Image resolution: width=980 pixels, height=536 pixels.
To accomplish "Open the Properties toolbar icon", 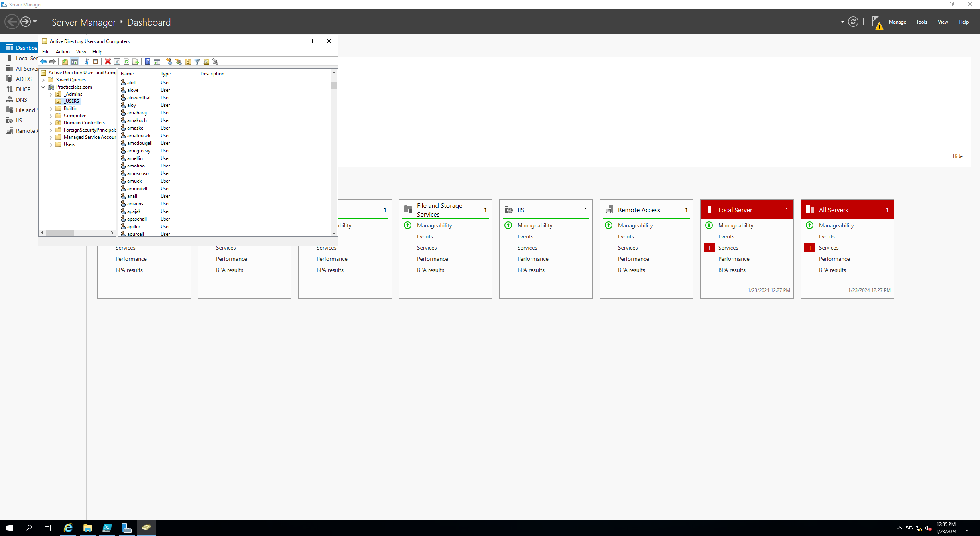I will [x=117, y=61].
